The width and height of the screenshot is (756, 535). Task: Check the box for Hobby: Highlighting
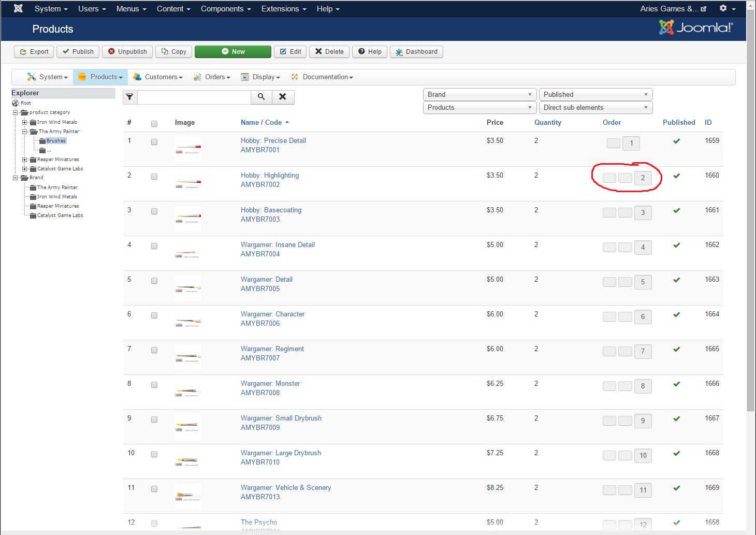click(154, 177)
